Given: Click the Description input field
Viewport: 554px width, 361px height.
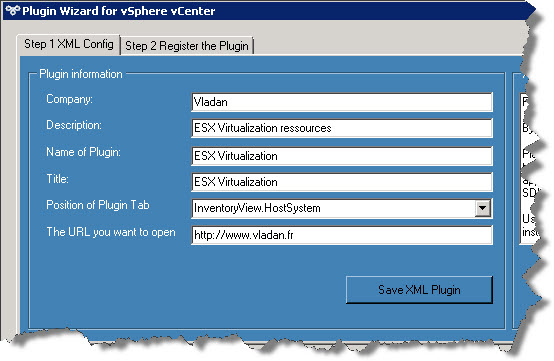Looking at the screenshot, I should pyautogui.click(x=342, y=128).
